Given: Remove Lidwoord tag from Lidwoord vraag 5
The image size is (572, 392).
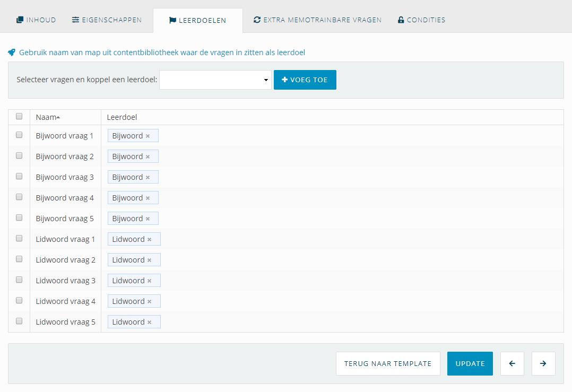Looking at the screenshot, I should 149,323.
